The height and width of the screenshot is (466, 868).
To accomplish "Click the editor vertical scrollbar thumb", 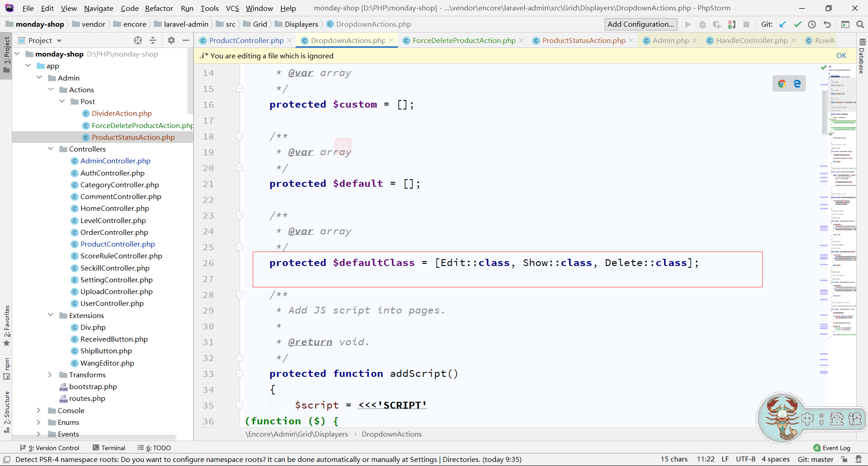I will coord(825,112).
